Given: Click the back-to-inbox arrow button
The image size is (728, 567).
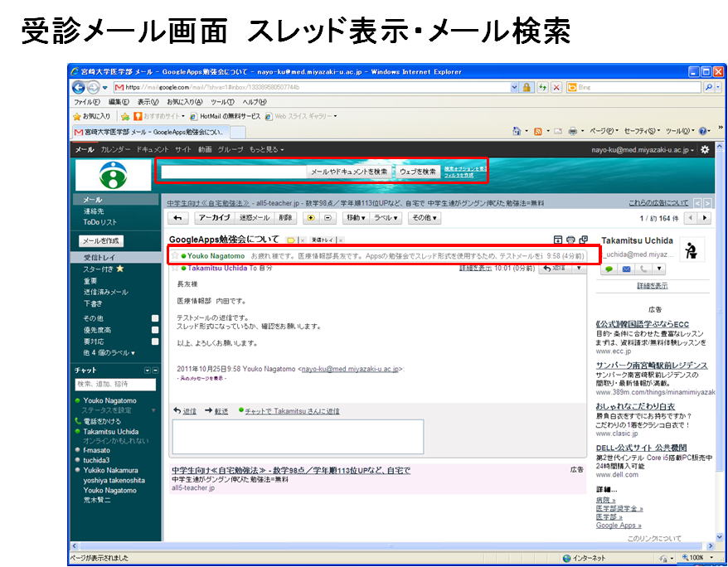Looking at the screenshot, I should click(177, 218).
